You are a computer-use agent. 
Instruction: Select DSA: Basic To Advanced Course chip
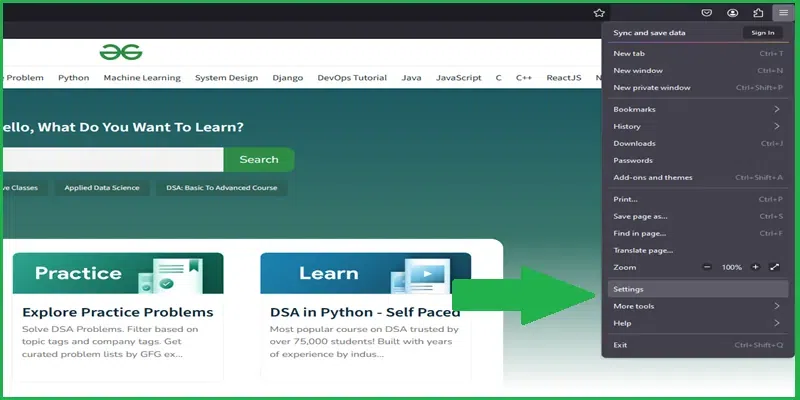[222, 188]
